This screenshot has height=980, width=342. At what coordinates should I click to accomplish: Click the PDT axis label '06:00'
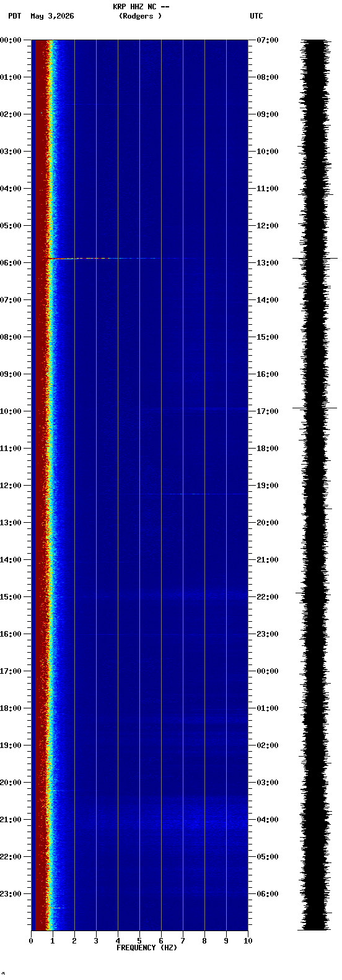tap(11, 263)
